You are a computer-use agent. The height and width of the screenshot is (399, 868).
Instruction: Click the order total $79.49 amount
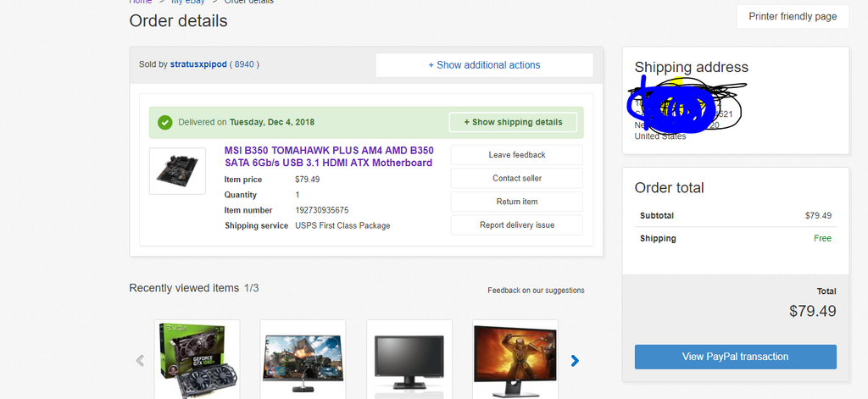click(813, 311)
